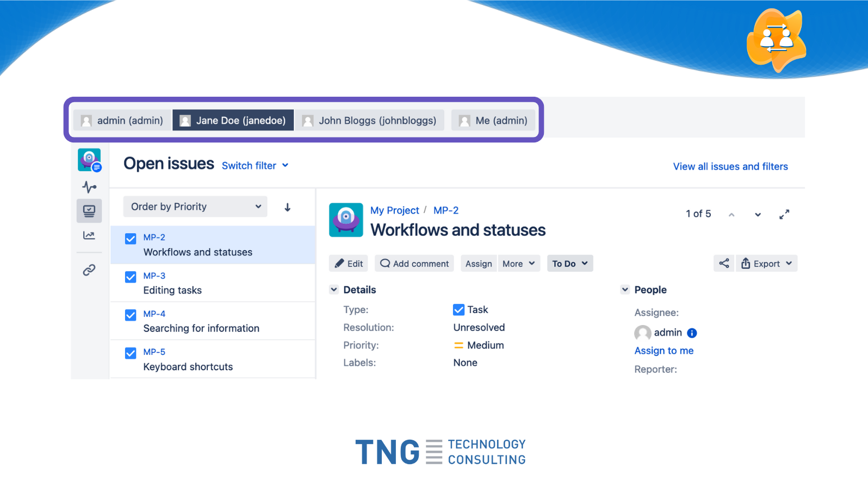Go to previous issue with up chevron
This screenshot has width=868, height=487.
pos(731,215)
